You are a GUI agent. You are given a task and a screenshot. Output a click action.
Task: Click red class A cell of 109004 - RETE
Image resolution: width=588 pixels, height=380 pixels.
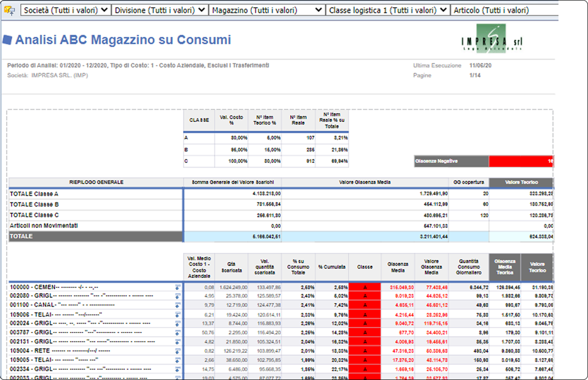tap(365, 351)
